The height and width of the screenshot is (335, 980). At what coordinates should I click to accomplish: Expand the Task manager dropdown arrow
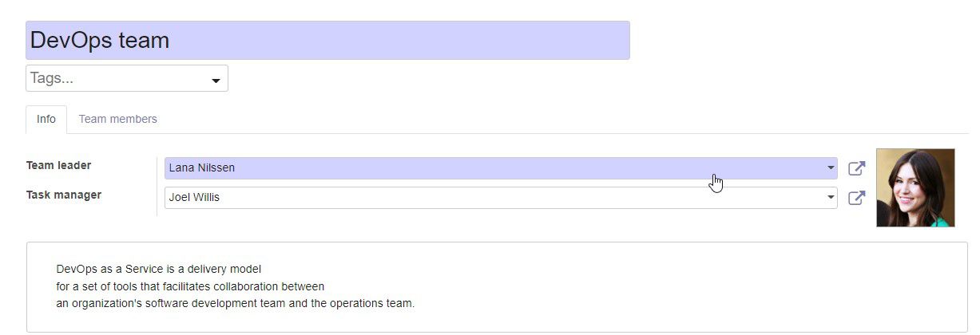click(x=831, y=198)
